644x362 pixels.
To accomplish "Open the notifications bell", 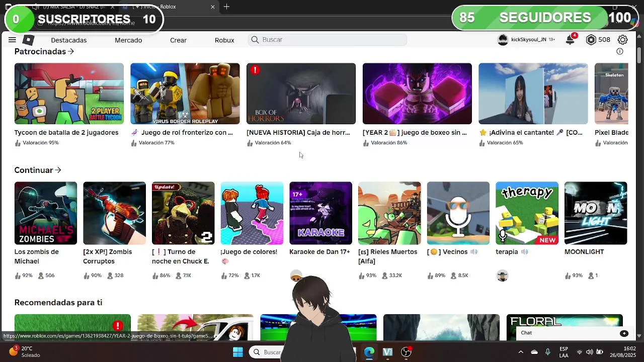I will click(x=570, y=40).
